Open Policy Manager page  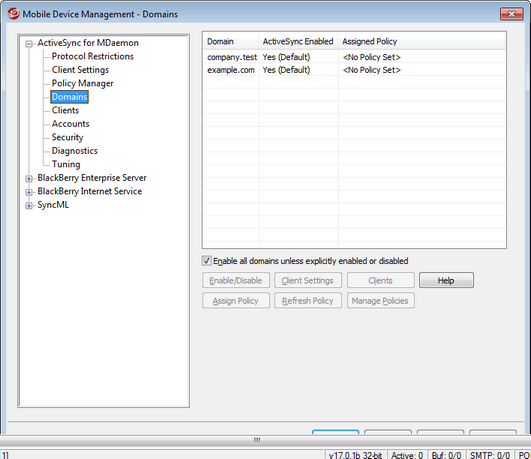point(82,83)
